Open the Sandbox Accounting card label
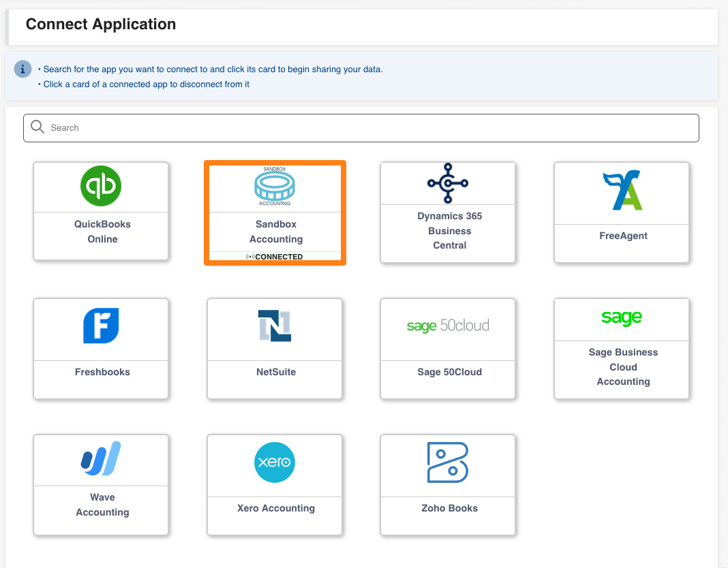This screenshot has height=568, width=728. click(276, 232)
